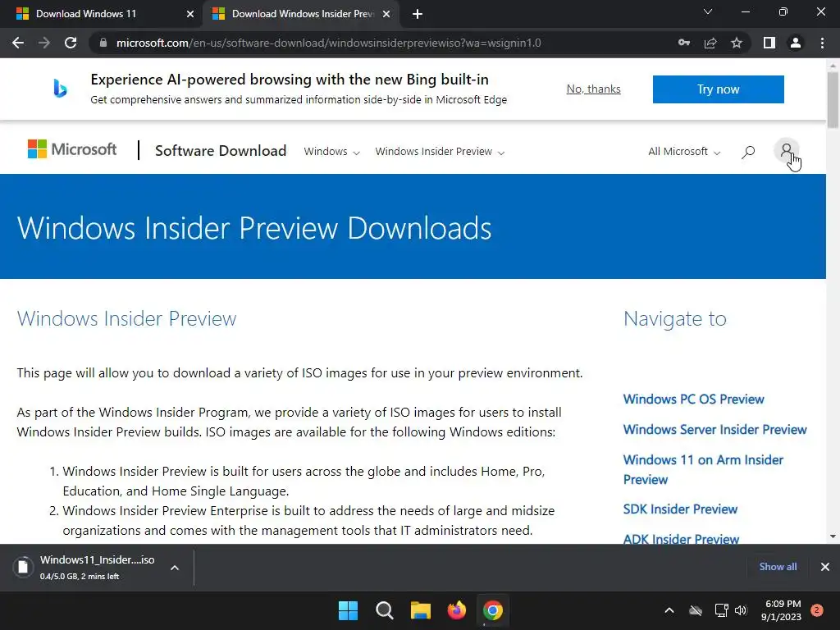Go back to the previous page

point(18,43)
